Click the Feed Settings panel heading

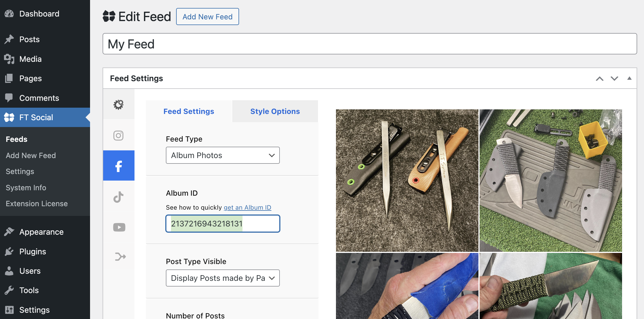(x=136, y=78)
